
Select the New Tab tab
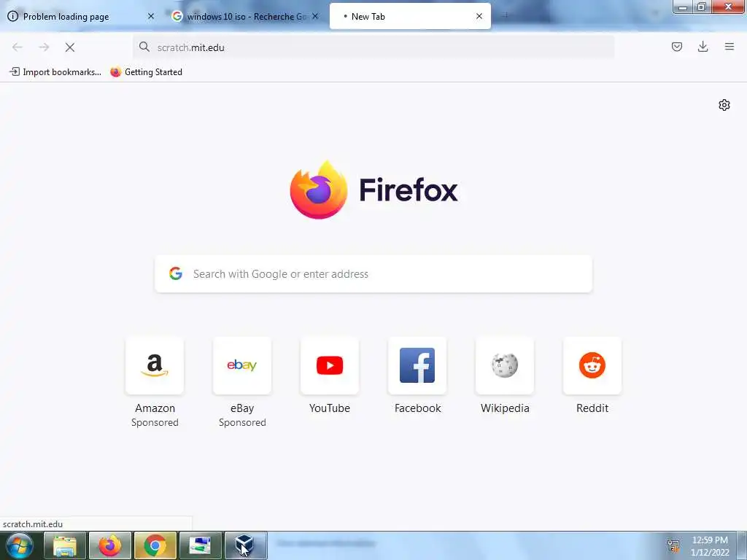coord(410,16)
